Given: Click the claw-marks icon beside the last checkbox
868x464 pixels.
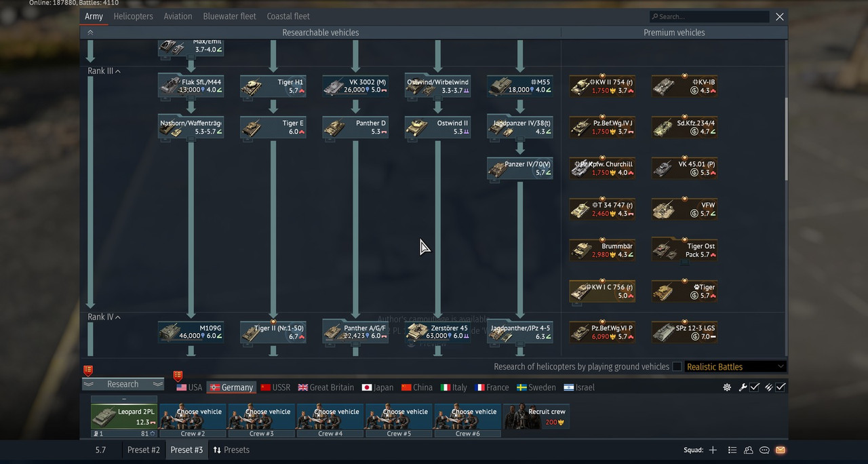Looking at the screenshot, I should click(768, 387).
